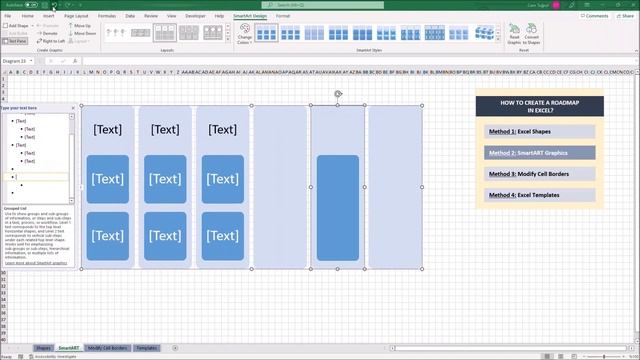
Task: Select fifth layout thumbnail in Layouts gallery
Action: tap(213, 33)
